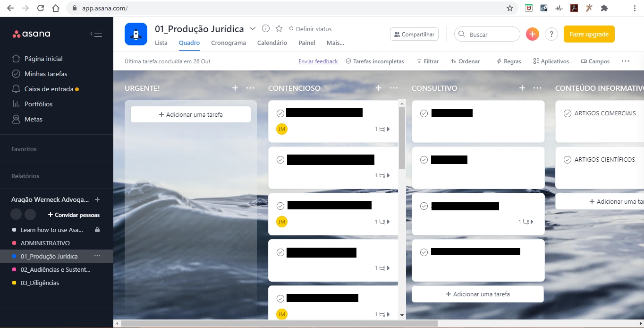This screenshot has width=644, height=328.
Task: Collapse the Asana sidebar menu
Action: (96, 34)
